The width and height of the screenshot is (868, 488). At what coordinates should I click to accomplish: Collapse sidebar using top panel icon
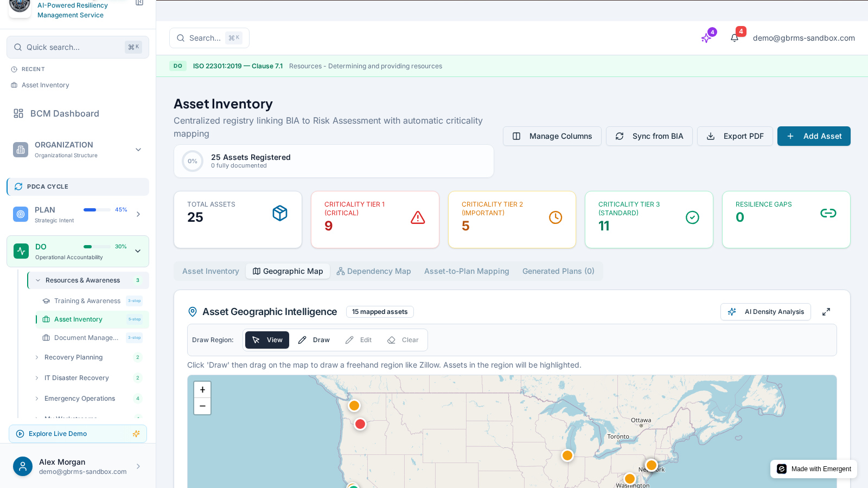click(x=139, y=3)
